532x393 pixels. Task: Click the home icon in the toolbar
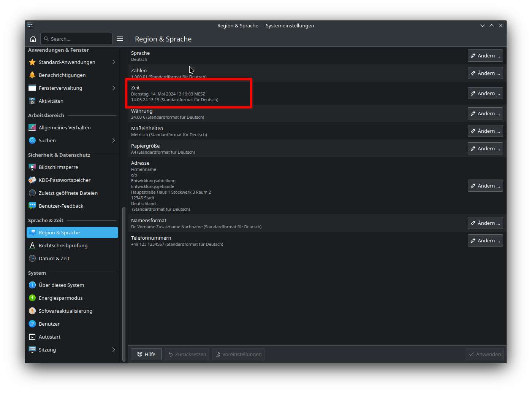(33, 38)
